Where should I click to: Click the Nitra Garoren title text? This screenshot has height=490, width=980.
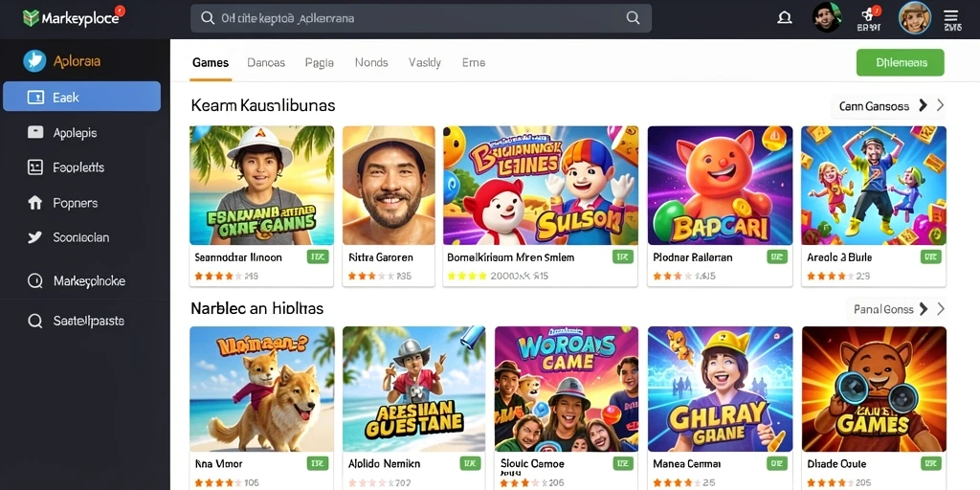tap(381, 256)
